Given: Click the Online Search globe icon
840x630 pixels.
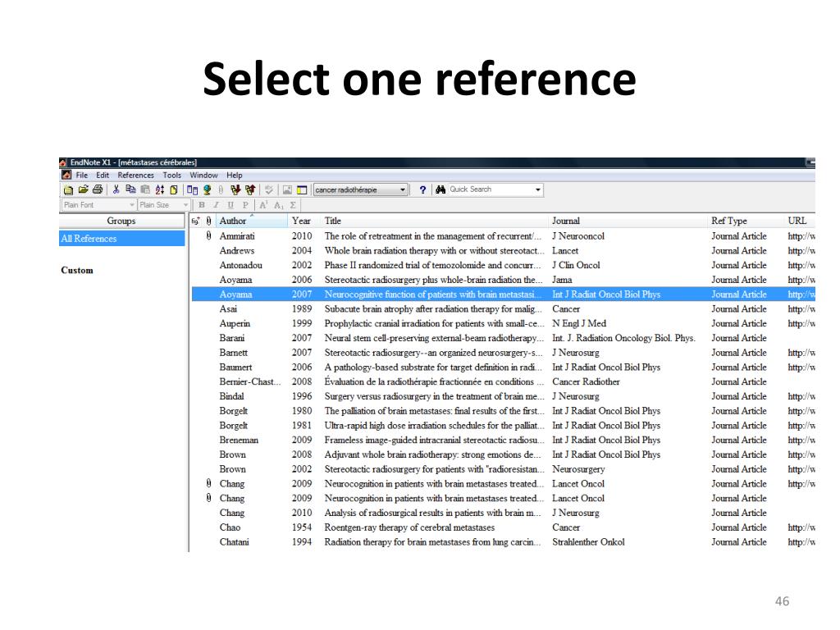Looking at the screenshot, I should pyautogui.click(x=207, y=189).
